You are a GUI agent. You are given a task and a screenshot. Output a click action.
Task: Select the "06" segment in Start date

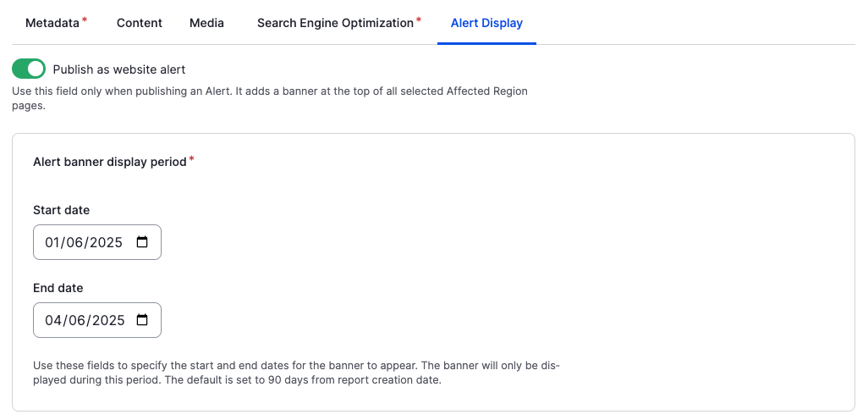(74, 242)
